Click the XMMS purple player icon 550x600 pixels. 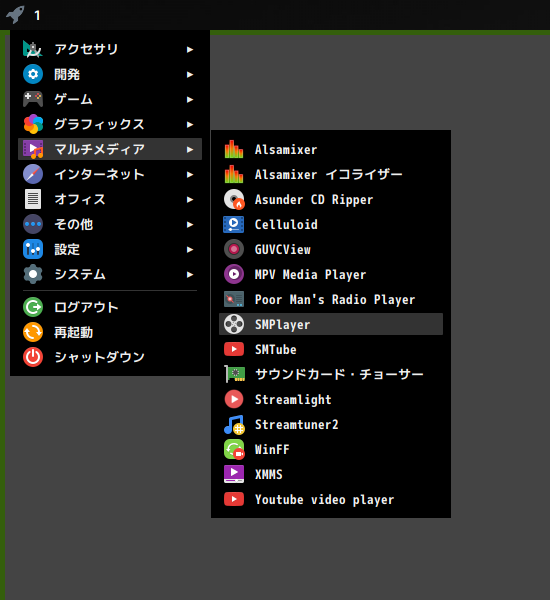pos(234,474)
